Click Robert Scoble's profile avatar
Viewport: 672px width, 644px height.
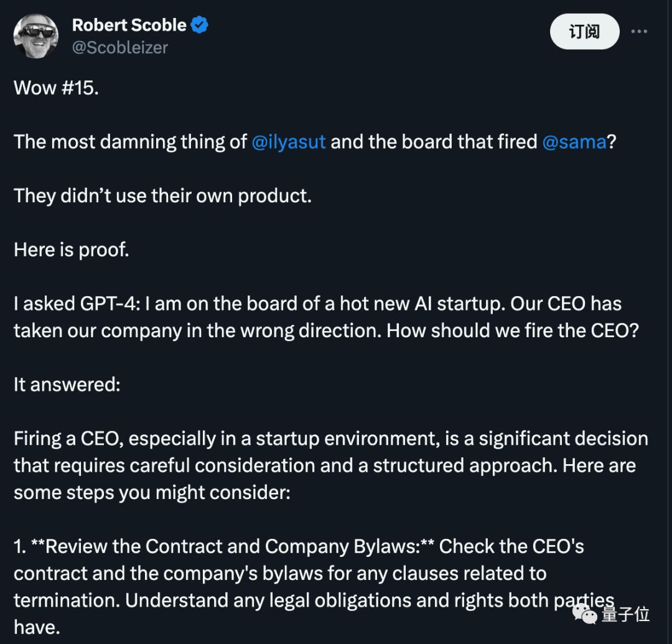pos(36,35)
